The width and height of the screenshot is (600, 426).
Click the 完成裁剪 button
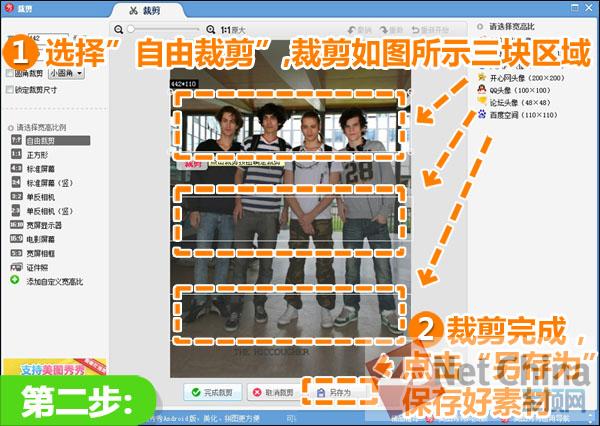click(213, 392)
